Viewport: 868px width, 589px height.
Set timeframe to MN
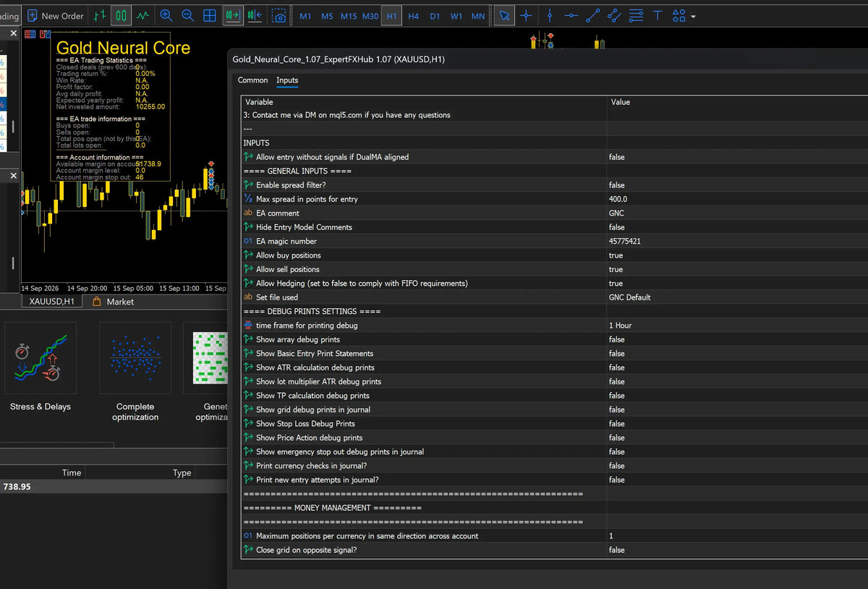coord(478,16)
